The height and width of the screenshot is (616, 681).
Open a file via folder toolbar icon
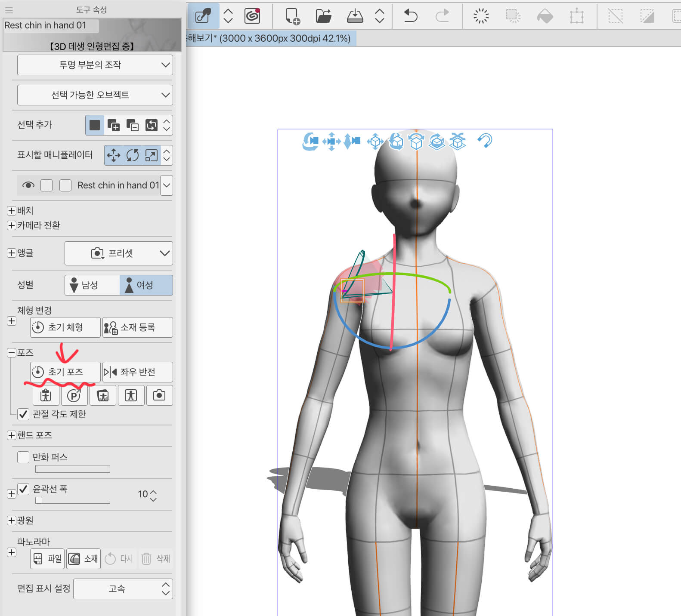click(x=323, y=16)
